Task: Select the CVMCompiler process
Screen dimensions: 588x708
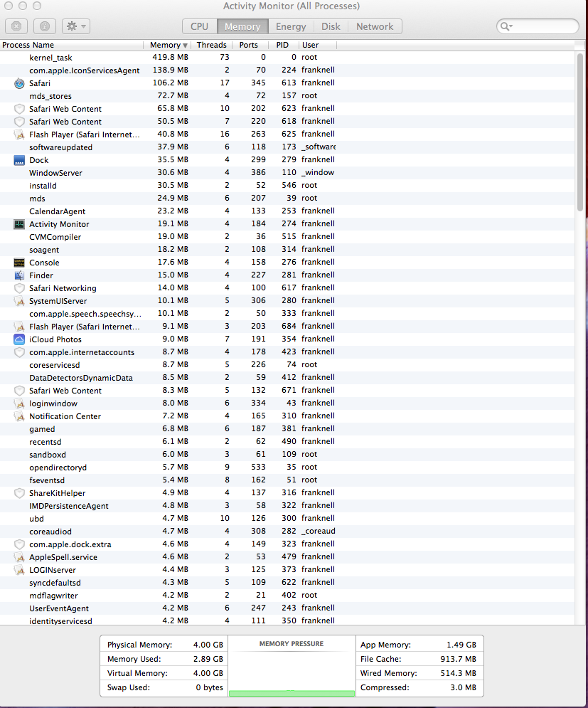Action: click(287, 237)
